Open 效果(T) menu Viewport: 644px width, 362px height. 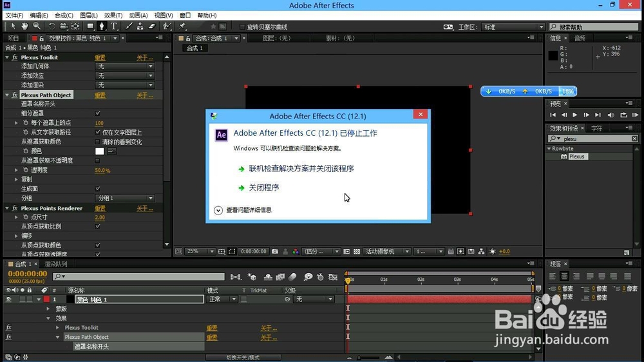(x=113, y=15)
